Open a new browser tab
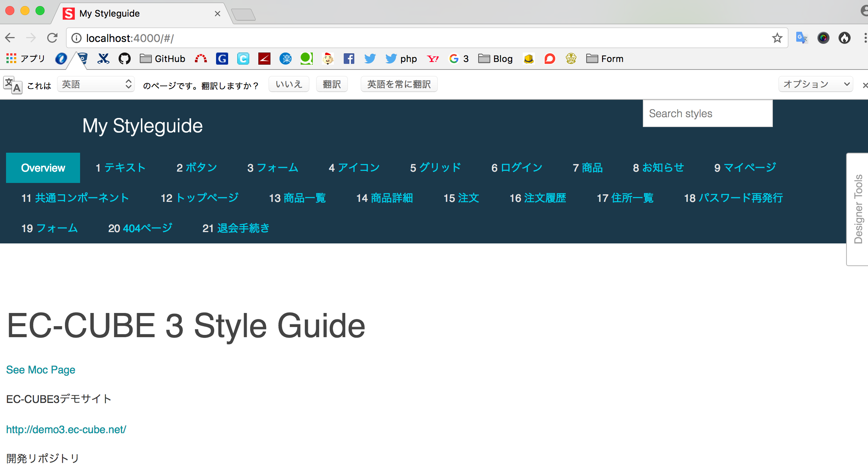 pos(244,15)
